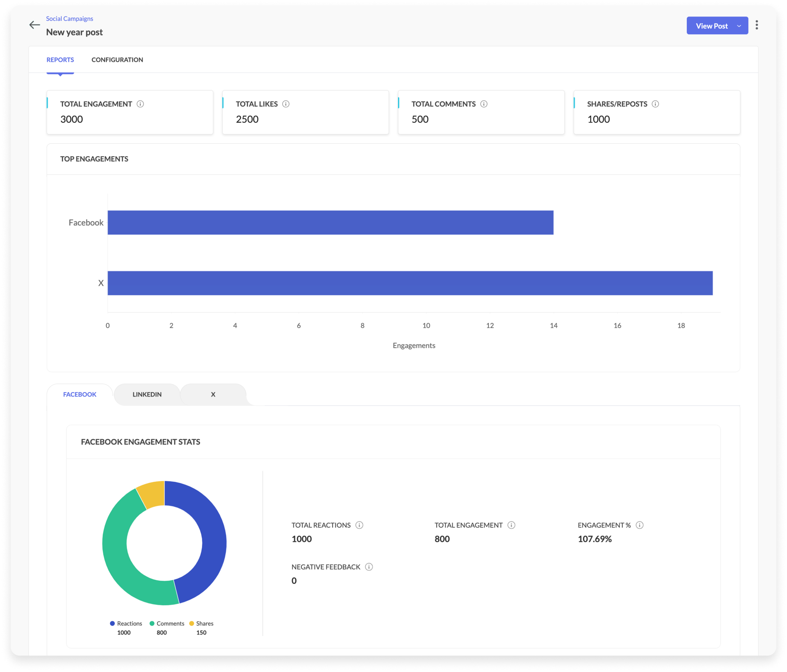
Task: Click info icon beside Engagement %
Action: coord(640,525)
